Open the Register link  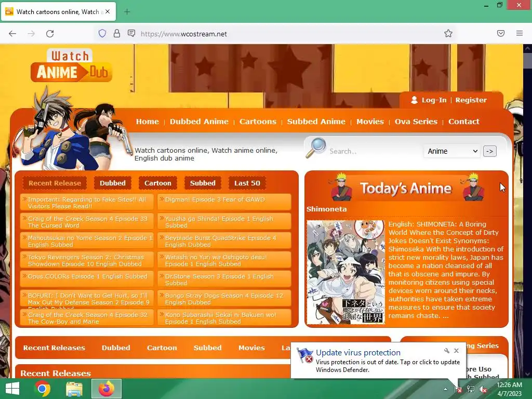[x=471, y=100]
